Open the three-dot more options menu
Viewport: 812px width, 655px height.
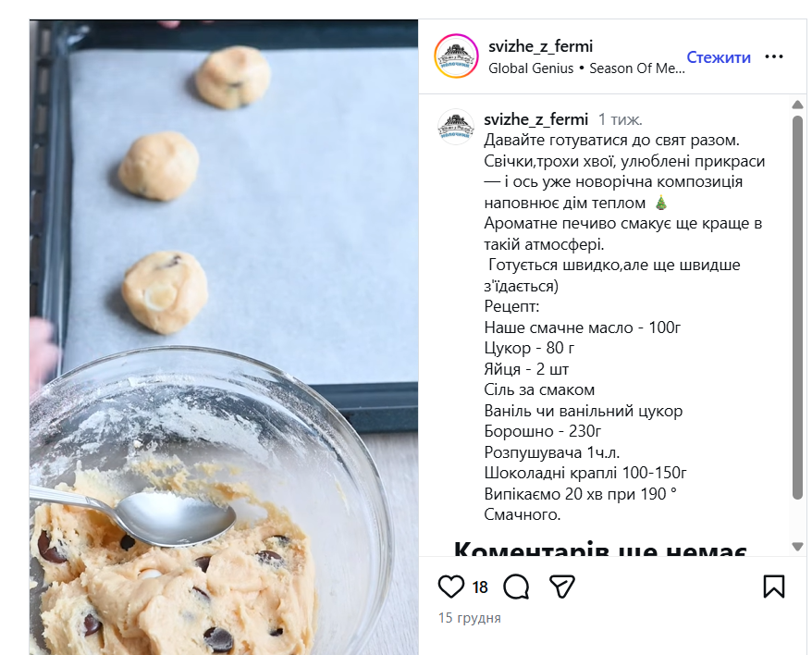(x=774, y=56)
